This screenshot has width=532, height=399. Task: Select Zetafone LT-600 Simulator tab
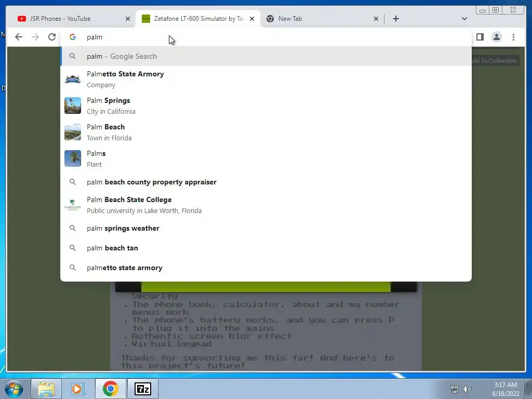tap(198, 19)
